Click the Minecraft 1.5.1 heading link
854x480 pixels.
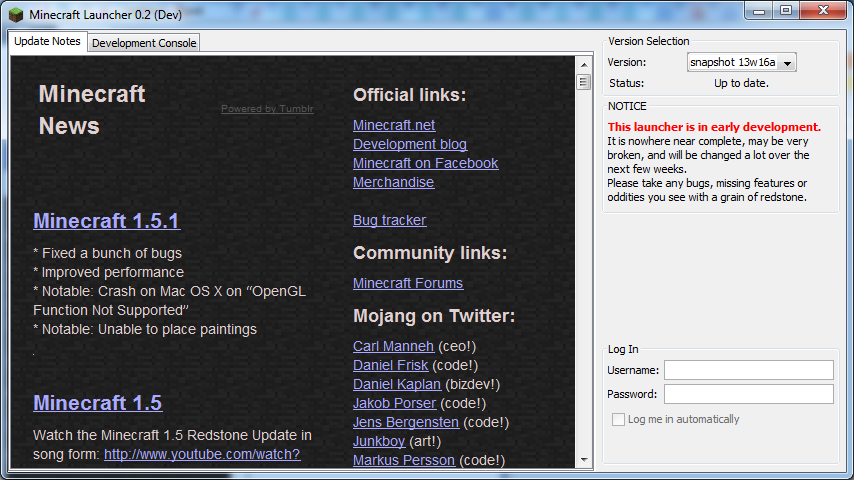(x=106, y=221)
